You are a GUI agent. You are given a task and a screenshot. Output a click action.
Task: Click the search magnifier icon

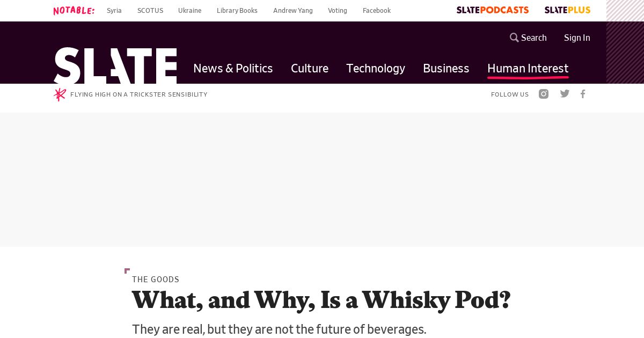pos(514,38)
